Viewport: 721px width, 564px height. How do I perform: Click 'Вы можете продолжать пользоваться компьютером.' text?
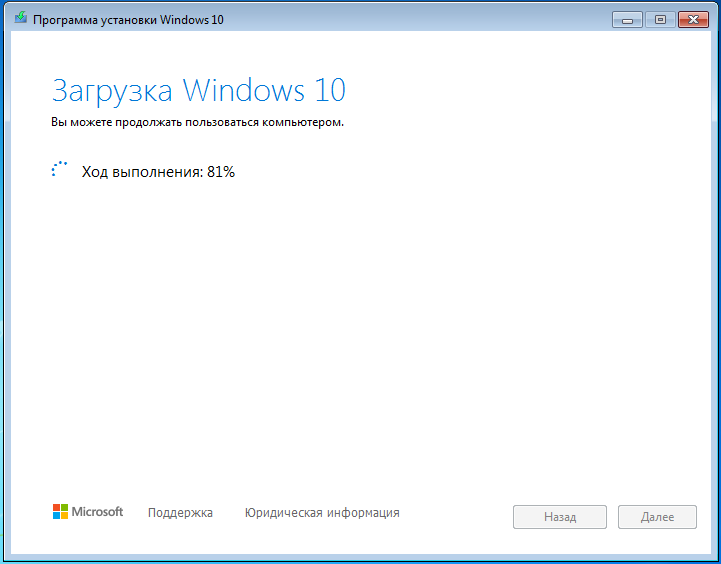pos(197,123)
